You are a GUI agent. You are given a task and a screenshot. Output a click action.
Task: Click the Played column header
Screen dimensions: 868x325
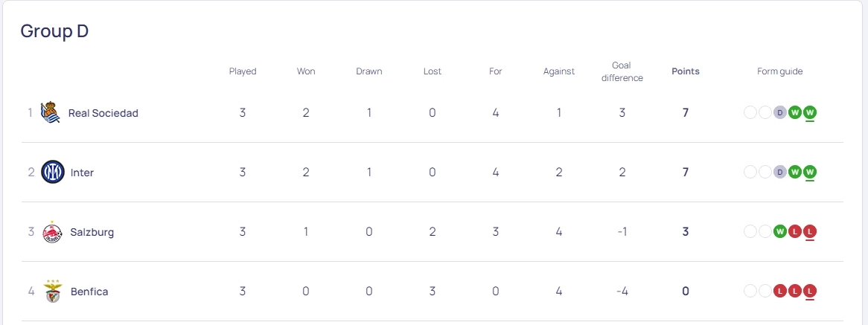243,71
